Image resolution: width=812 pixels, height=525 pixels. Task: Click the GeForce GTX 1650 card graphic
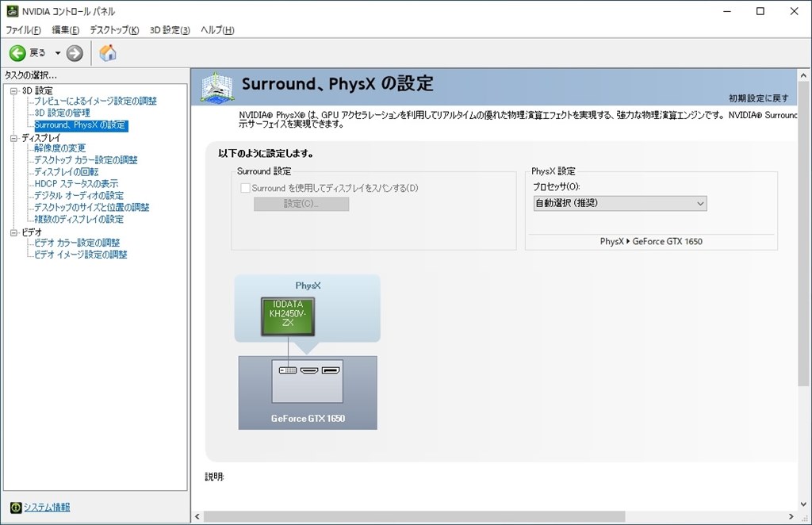click(308, 393)
